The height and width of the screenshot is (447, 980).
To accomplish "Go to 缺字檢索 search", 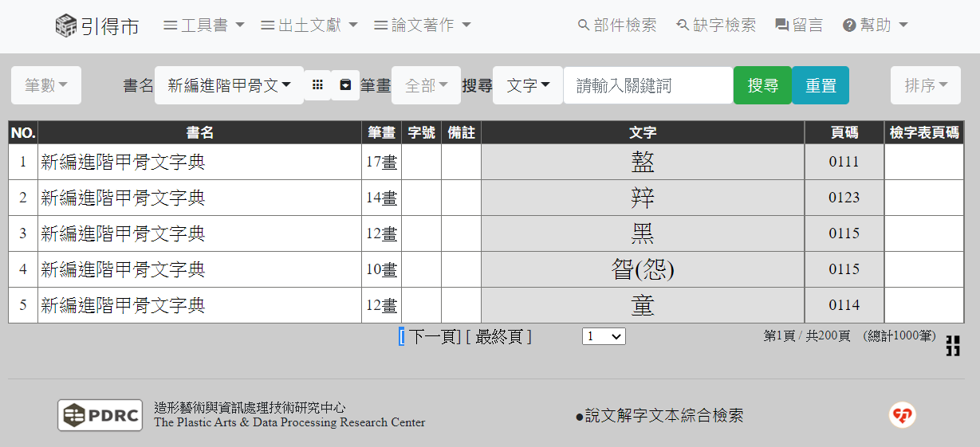I will tap(716, 25).
